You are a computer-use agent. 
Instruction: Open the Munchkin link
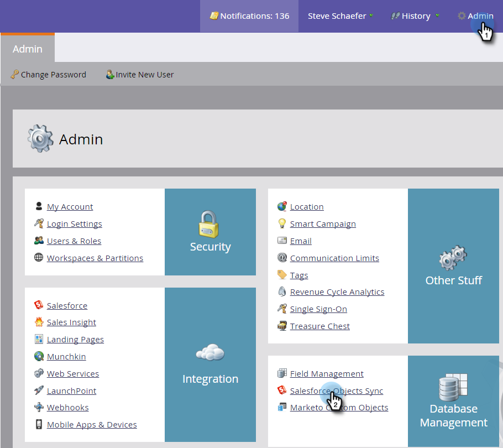click(x=66, y=357)
